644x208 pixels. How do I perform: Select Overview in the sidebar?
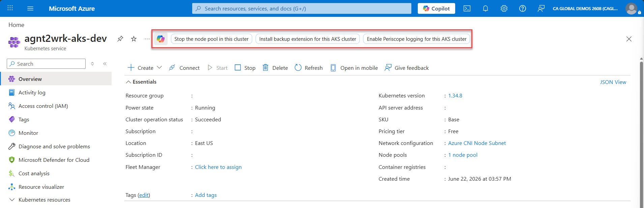56,79
